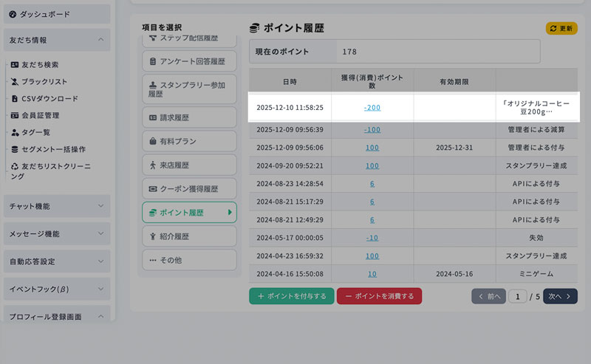Click the セグメント一括操作 icon
The height and width of the screenshot is (364, 591).
click(15, 150)
